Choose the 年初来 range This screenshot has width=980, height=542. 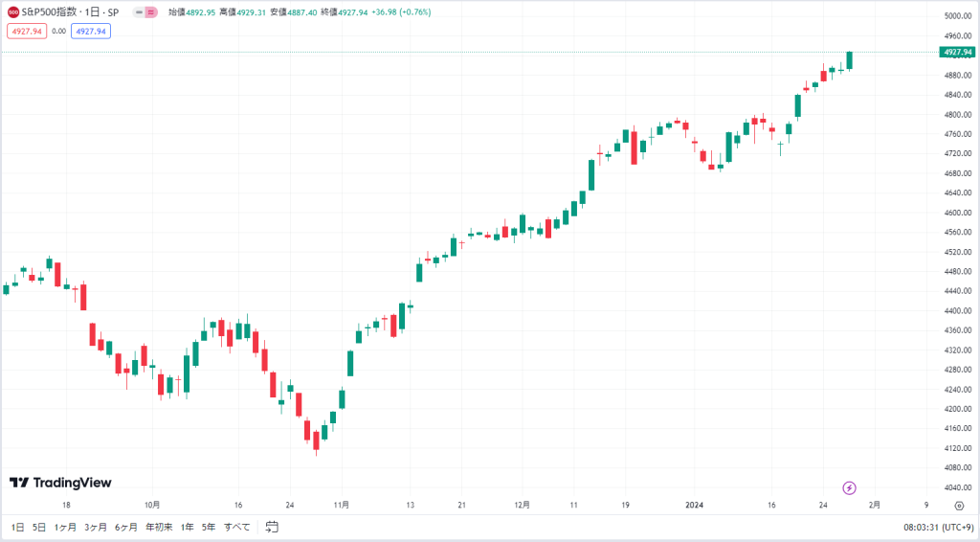click(x=159, y=527)
